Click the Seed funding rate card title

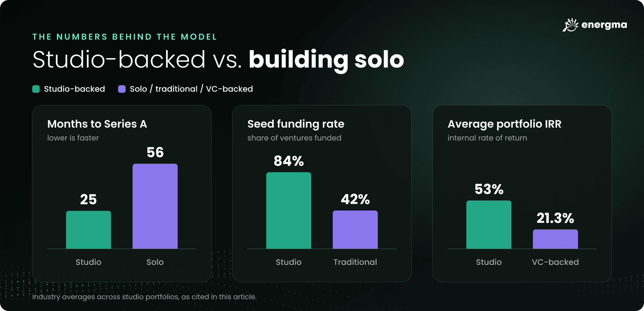[x=296, y=124]
